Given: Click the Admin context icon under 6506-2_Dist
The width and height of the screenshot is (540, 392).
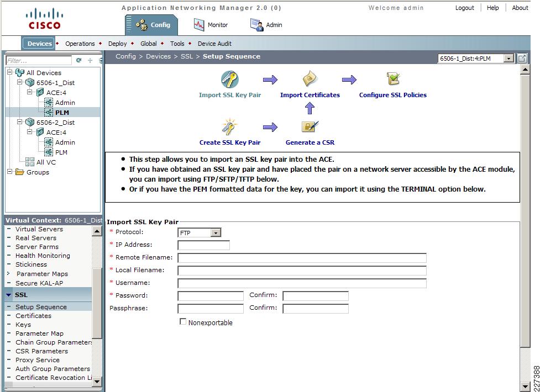Looking at the screenshot, I should pos(49,142).
